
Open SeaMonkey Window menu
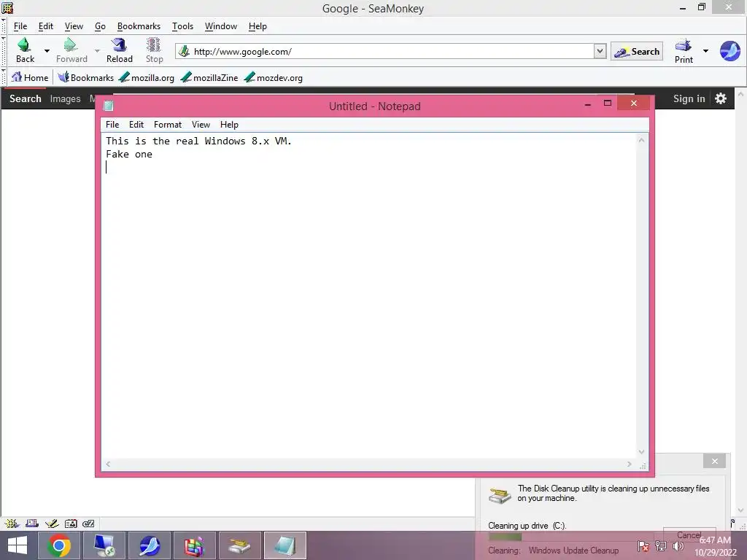[220, 26]
